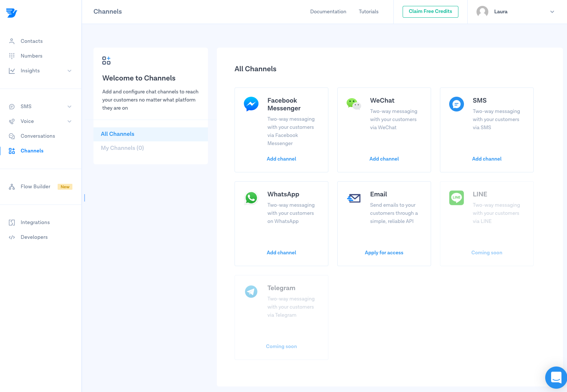Click the Contacts person icon
Image resolution: width=567 pixels, height=392 pixels.
(x=12, y=41)
